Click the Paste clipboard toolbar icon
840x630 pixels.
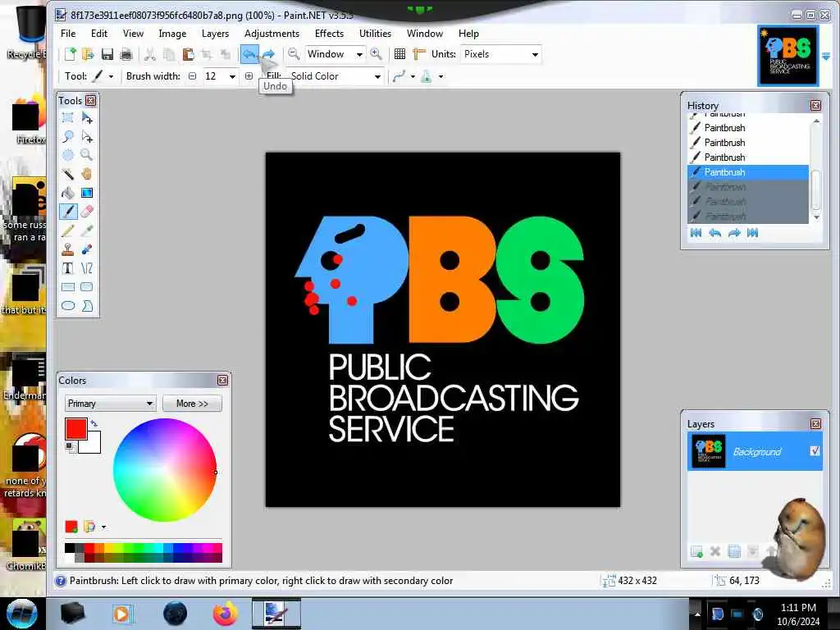point(188,54)
